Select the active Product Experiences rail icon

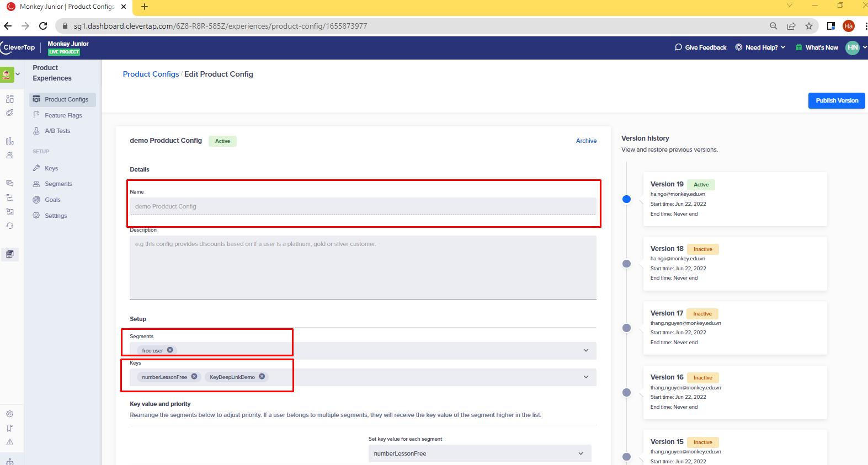(10, 254)
